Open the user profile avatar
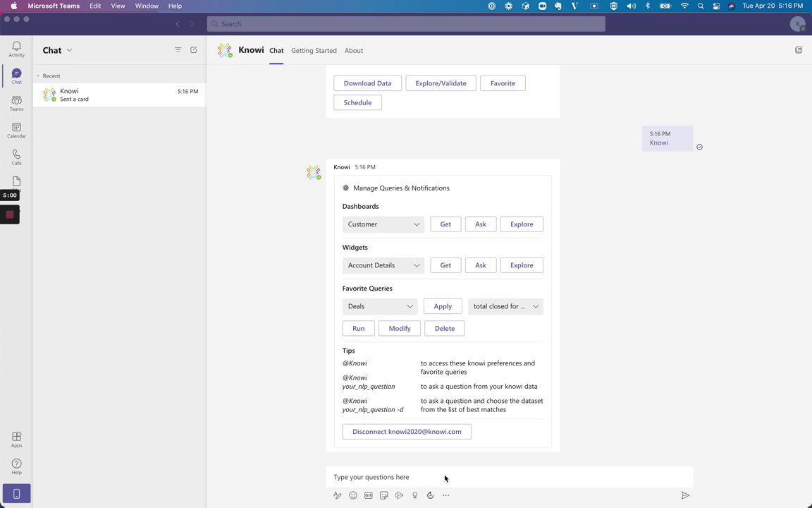 [797, 24]
